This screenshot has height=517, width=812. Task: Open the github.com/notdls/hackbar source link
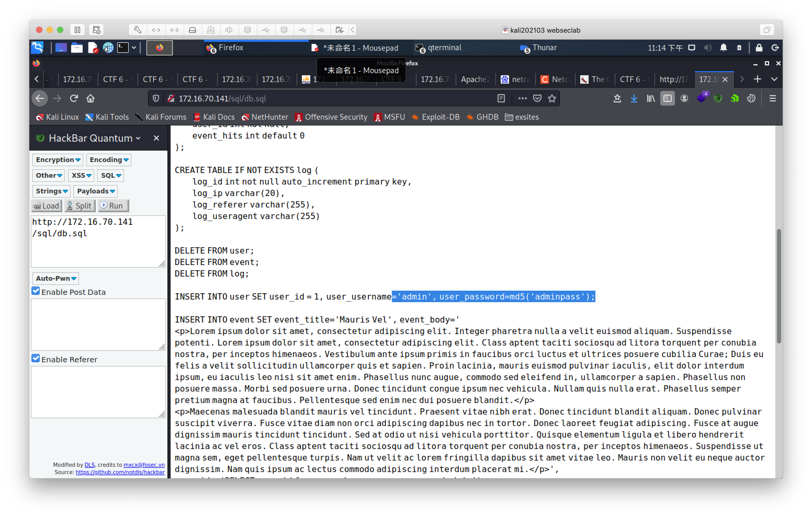pos(120,472)
